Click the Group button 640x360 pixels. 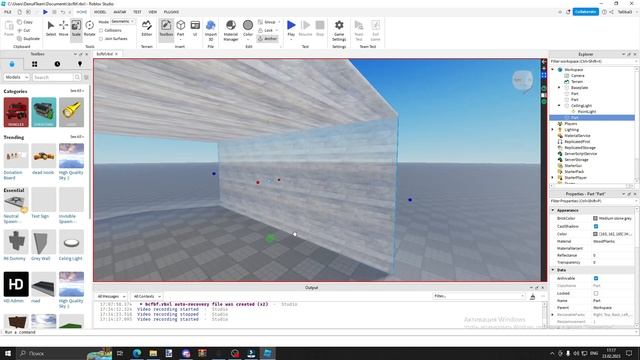pyautogui.click(x=267, y=22)
